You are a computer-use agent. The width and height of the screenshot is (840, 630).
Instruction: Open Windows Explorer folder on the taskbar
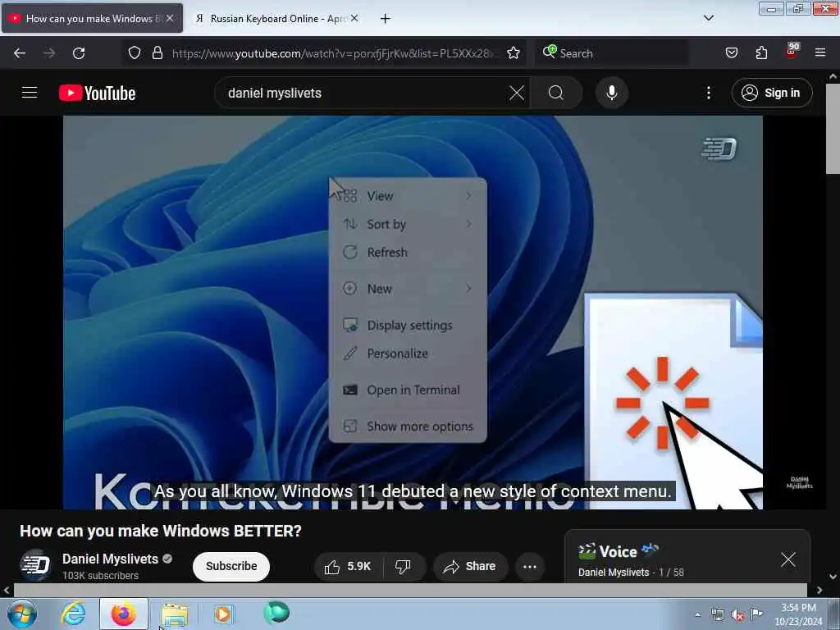(x=174, y=614)
